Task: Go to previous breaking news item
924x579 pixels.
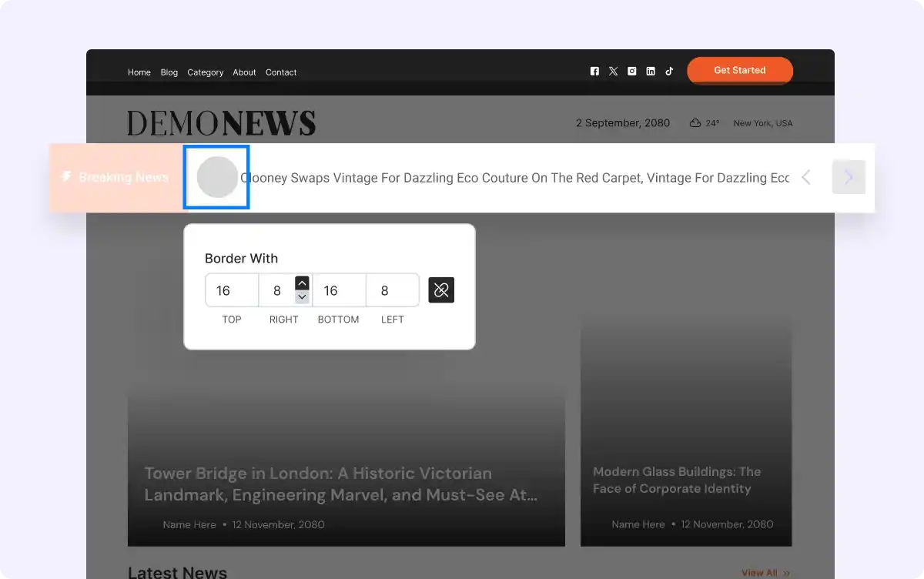Action: [x=806, y=177]
